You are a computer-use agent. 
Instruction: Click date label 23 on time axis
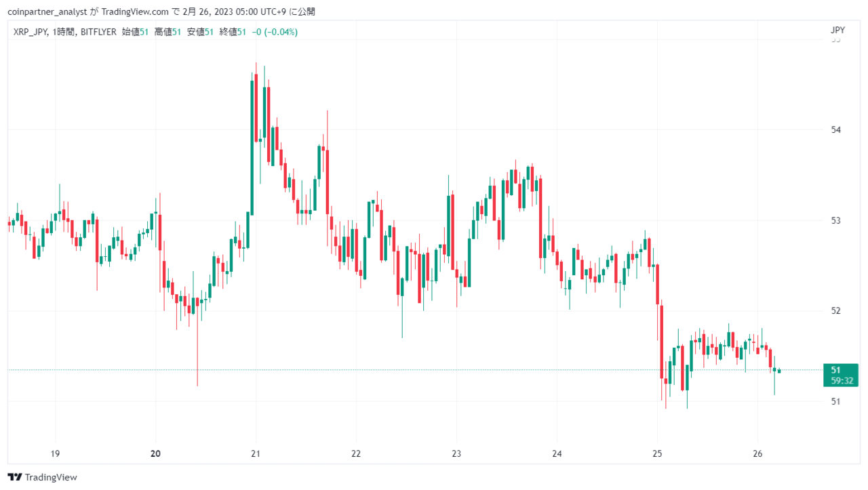pyautogui.click(x=456, y=454)
